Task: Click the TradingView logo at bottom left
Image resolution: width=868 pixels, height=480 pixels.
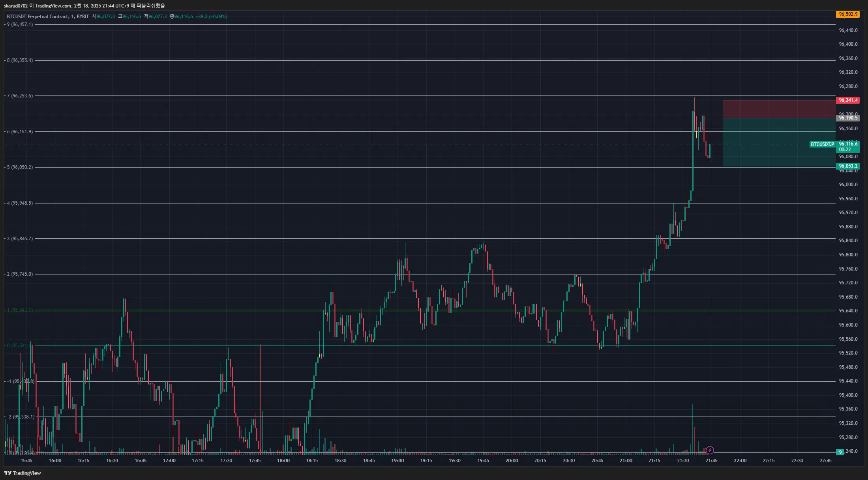Action: (x=22, y=473)
